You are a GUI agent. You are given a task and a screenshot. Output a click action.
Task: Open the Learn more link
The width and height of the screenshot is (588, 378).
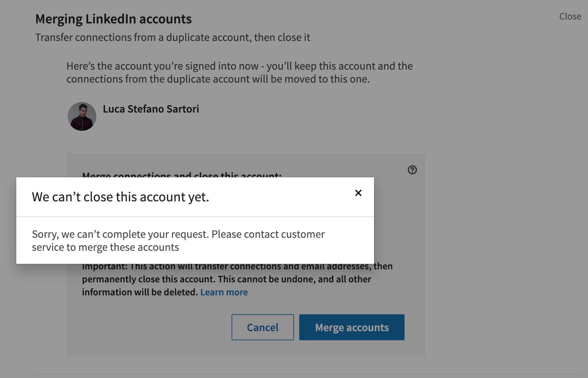coord(224,292)
